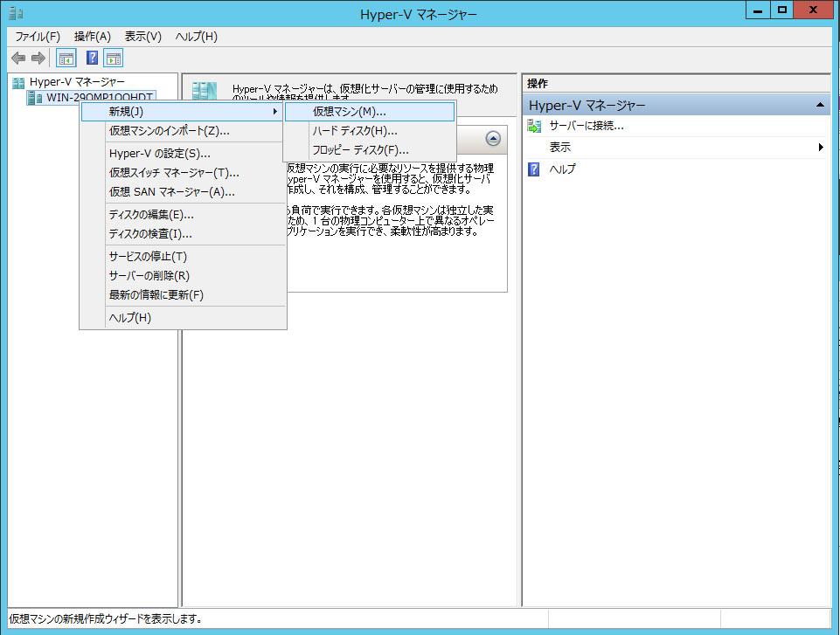Open 仮想 SAN マネージャー(A)...
This screenshot has height=635, width=840.
[x=183, y=192]
